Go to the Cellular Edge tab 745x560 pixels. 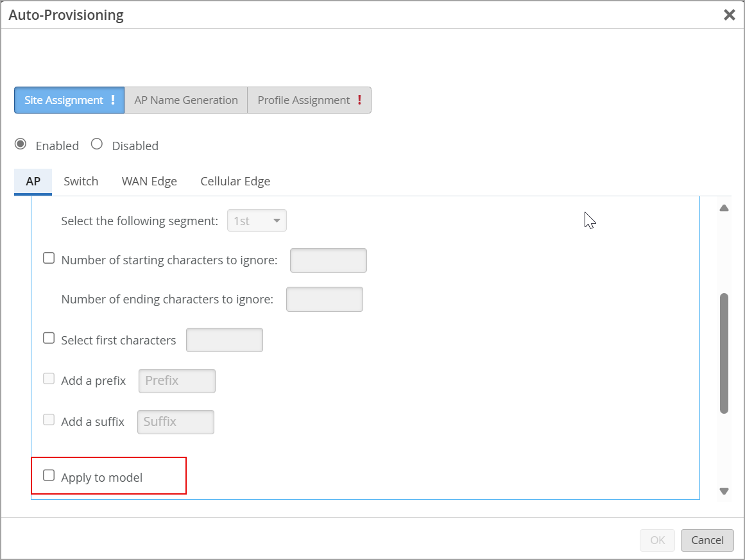(235, 182)
